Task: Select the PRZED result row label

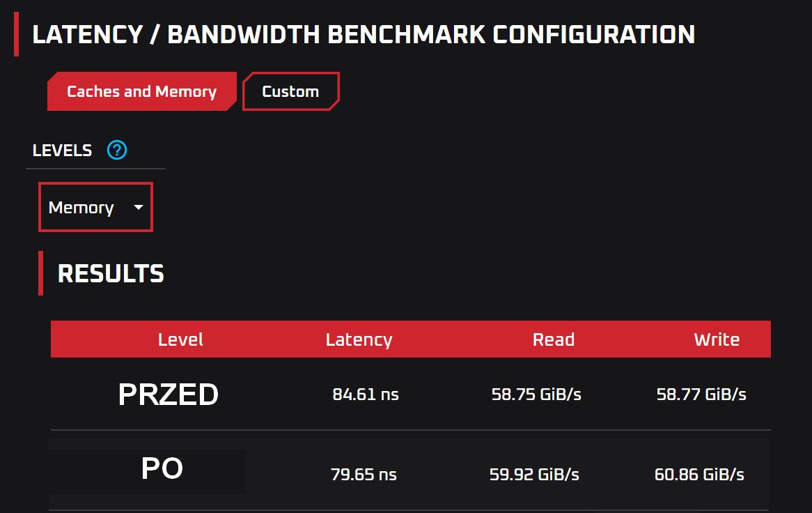Action: (x=169, y=395)
